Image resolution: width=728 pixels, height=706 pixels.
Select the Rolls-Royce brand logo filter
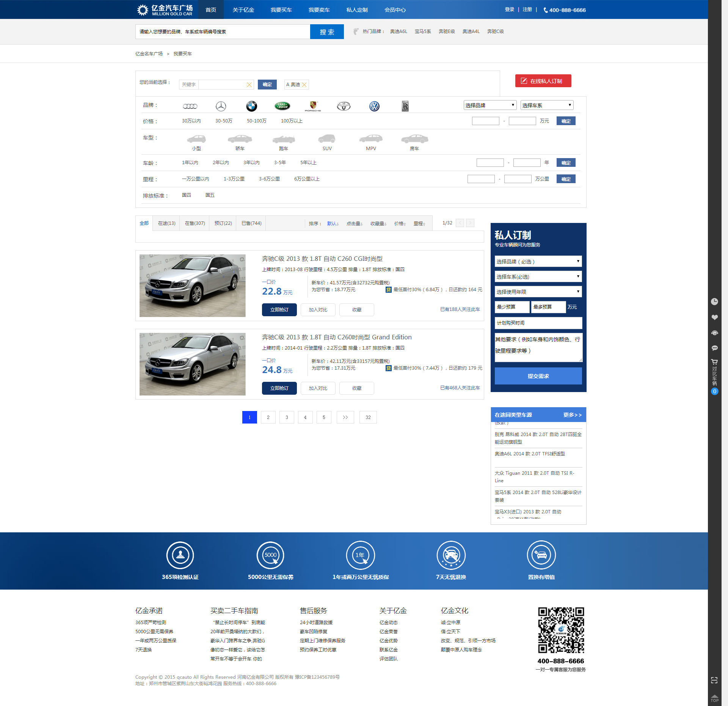click(x=405, y=106)
